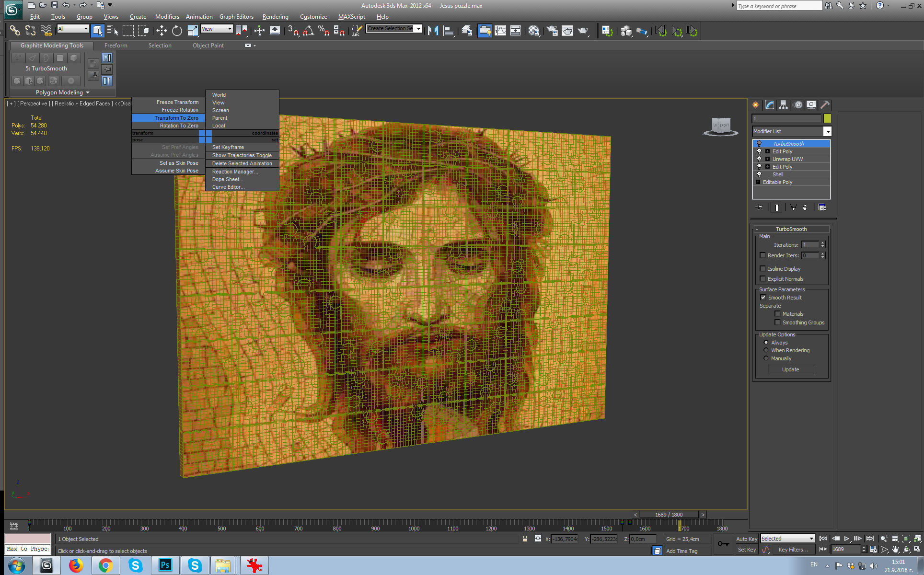Toggle the Angle Snap icon
This screenshot has height=575, width=924.
pyautogui.click(x=308, y=31)
